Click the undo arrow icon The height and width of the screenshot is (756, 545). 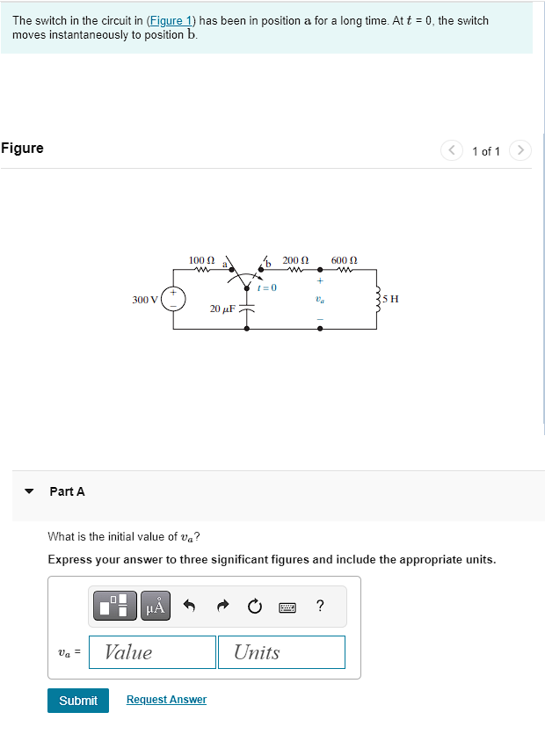click(x=190, y=605)
